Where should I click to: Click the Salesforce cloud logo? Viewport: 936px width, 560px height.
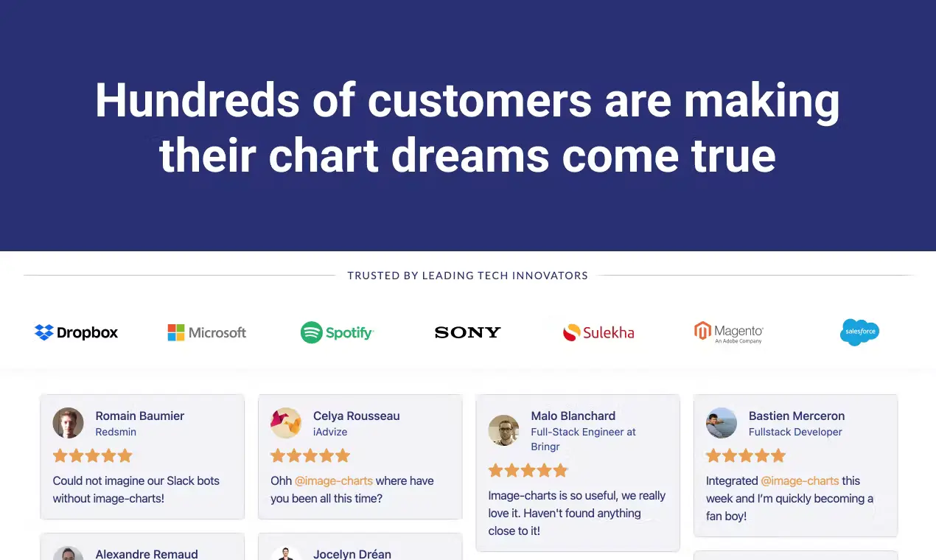point(859,332)
